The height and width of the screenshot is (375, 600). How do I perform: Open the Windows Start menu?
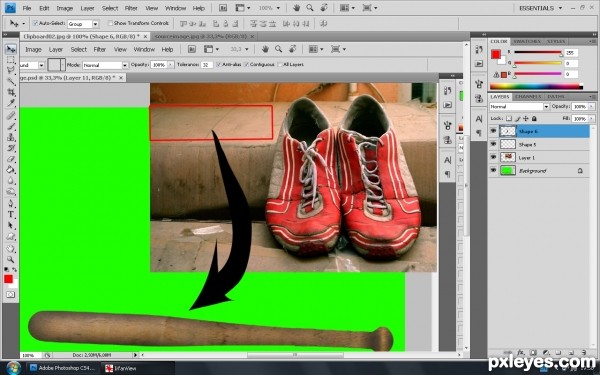[x=13, y=368]
